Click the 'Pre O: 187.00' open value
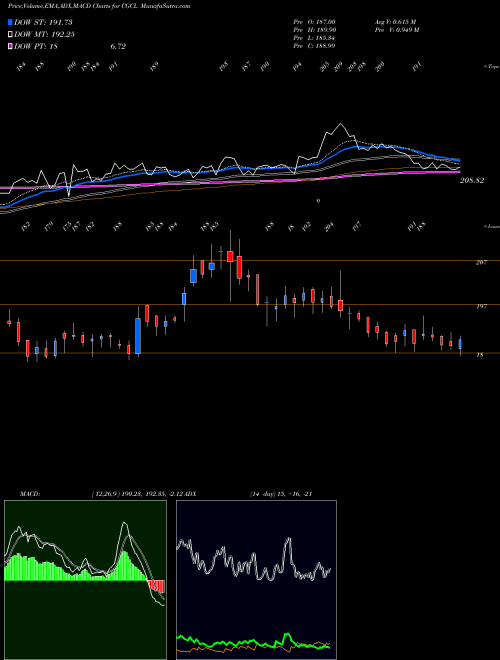Viewport: 500px width, 660px height. [314, 22]
